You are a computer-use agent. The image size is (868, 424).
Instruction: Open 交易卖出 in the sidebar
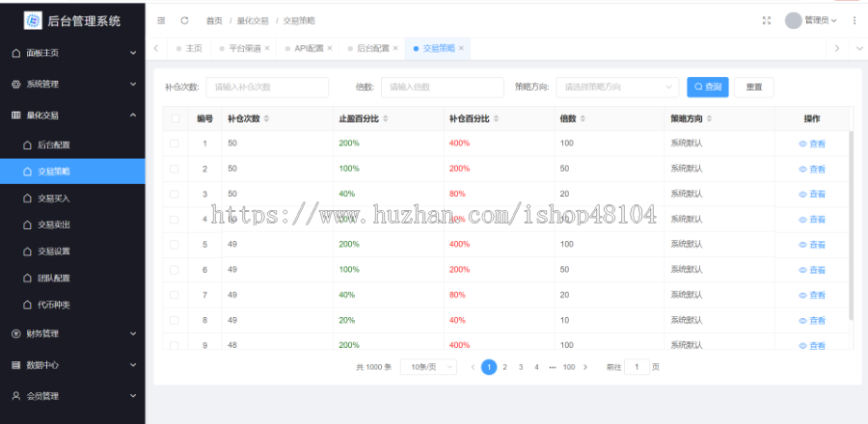72,225
